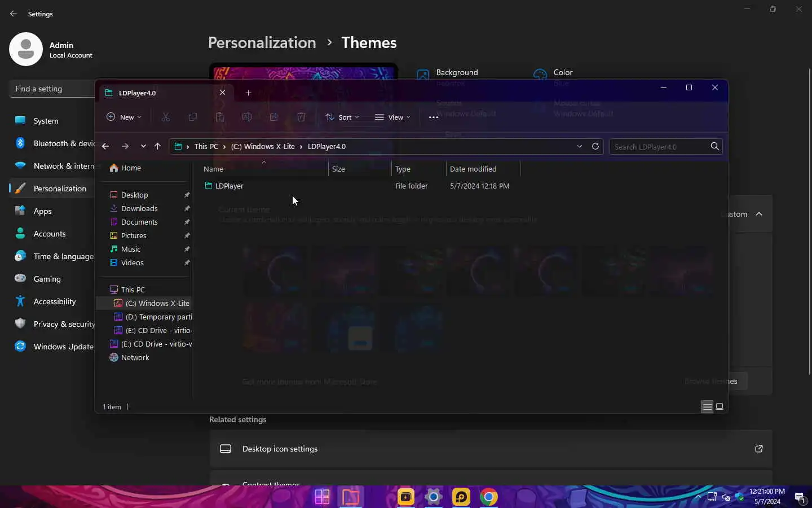812x508 pixels.
Task: Open Accessibility in Settings sidebar
Action: pyautogui.click(x=52, y=301)
